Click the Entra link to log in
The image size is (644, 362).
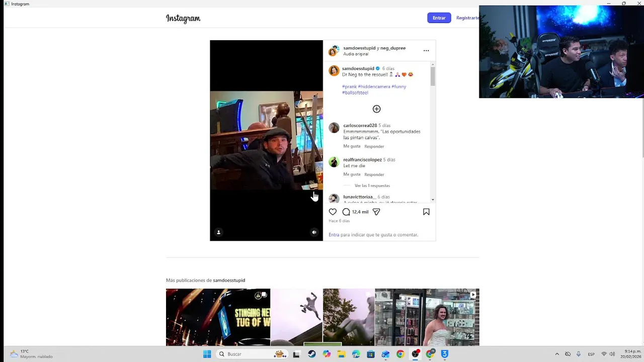click(334, 235)
